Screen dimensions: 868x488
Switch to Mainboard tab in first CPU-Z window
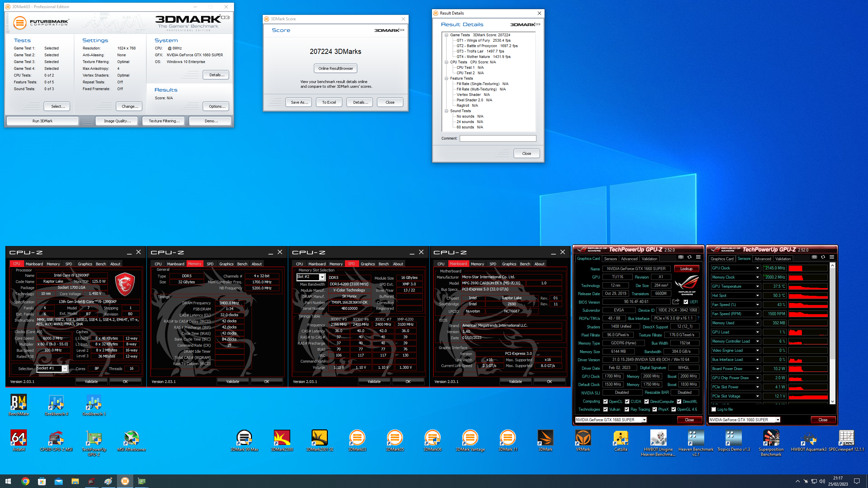click(34, 264)
